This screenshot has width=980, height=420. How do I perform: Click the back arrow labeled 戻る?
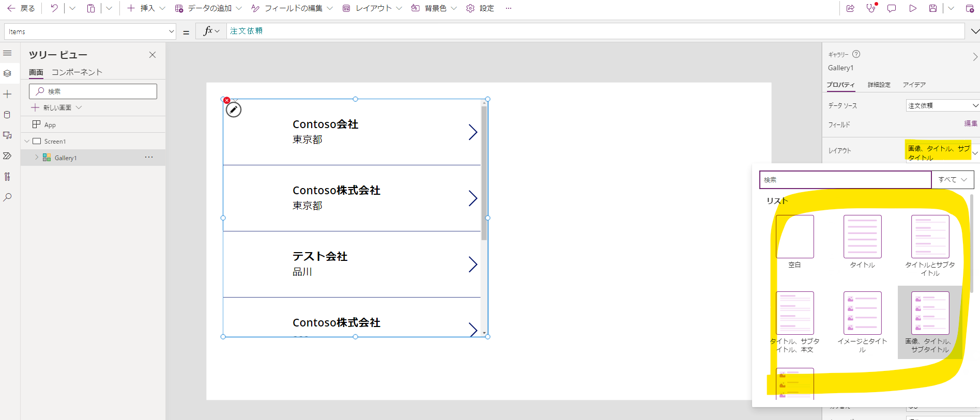tap(21, 8)
